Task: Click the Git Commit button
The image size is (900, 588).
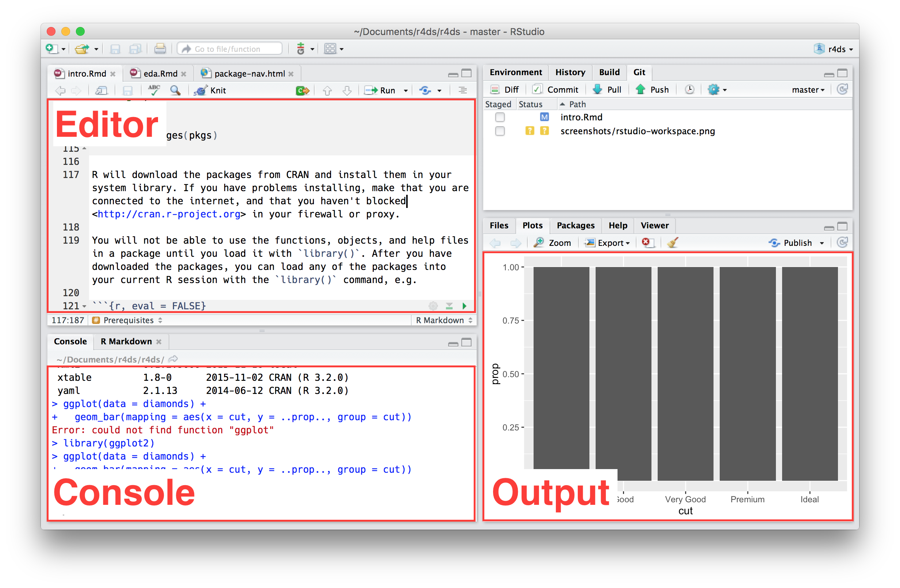Action: click(x=555, y=90)
